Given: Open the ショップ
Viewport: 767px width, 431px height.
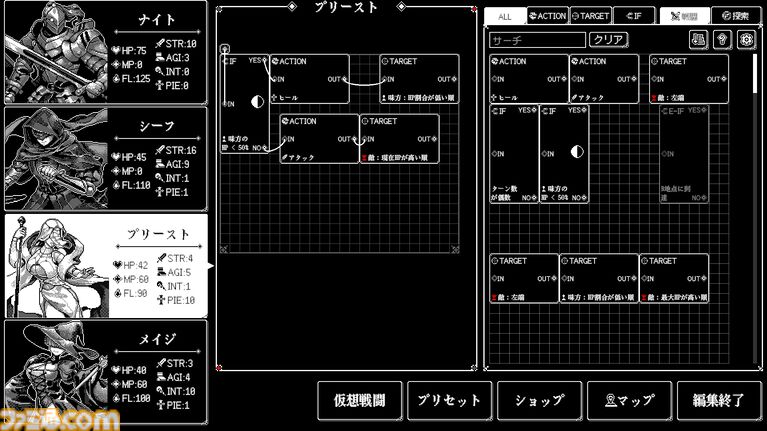Looking at the screenshot, I should click(x=540, y=401).
